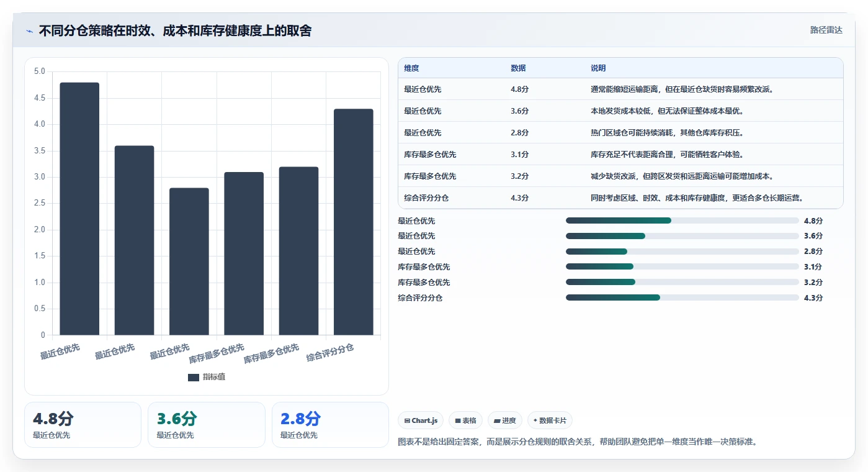
Task: Click description starting 库存充足不代表距离合理
Action: coord(667,155)
